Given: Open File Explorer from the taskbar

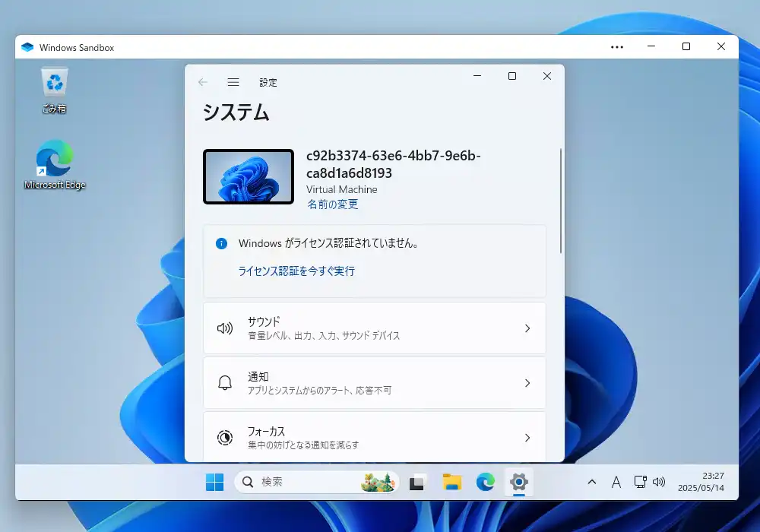Looking at the screenshot, I should pyautogui.click(x=451, y=482).
